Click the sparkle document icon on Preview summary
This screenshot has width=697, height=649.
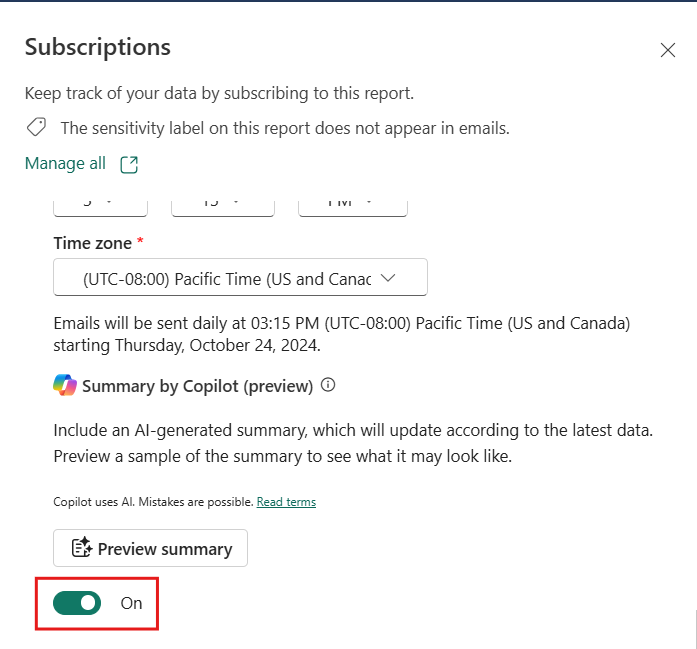click(x=82, y=548)
